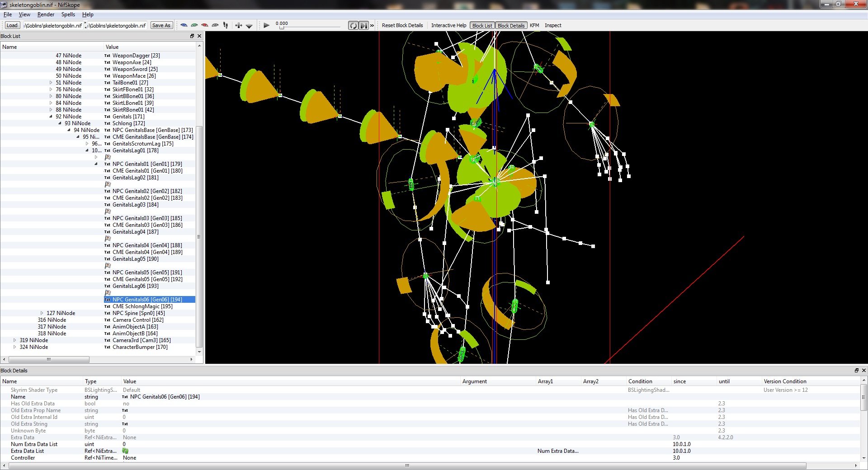This screenshot has height=470, width=868.
Task: Click the red eye view icon
Action: coord(205,25)
